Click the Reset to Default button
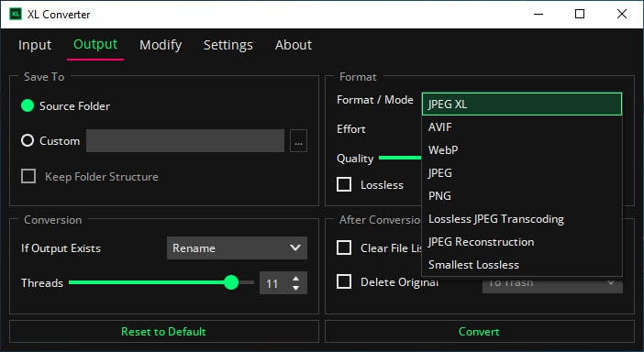Viewport: 644px width, 352px height. 164,332
